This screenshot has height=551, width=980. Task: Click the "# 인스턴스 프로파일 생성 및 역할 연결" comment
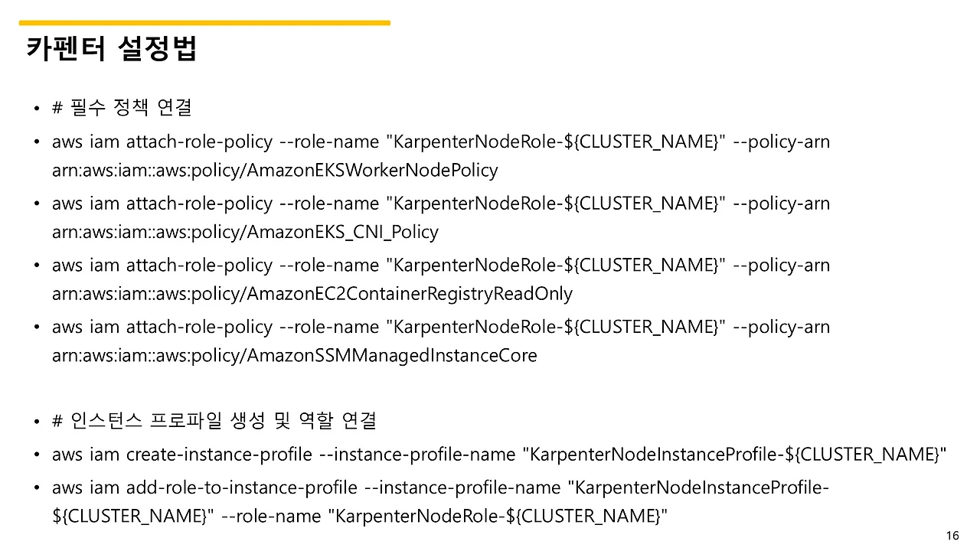click(x=214, y=420)
